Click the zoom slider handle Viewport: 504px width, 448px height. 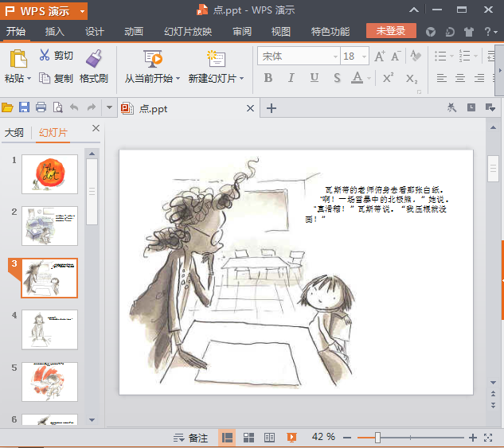(377, 438)
